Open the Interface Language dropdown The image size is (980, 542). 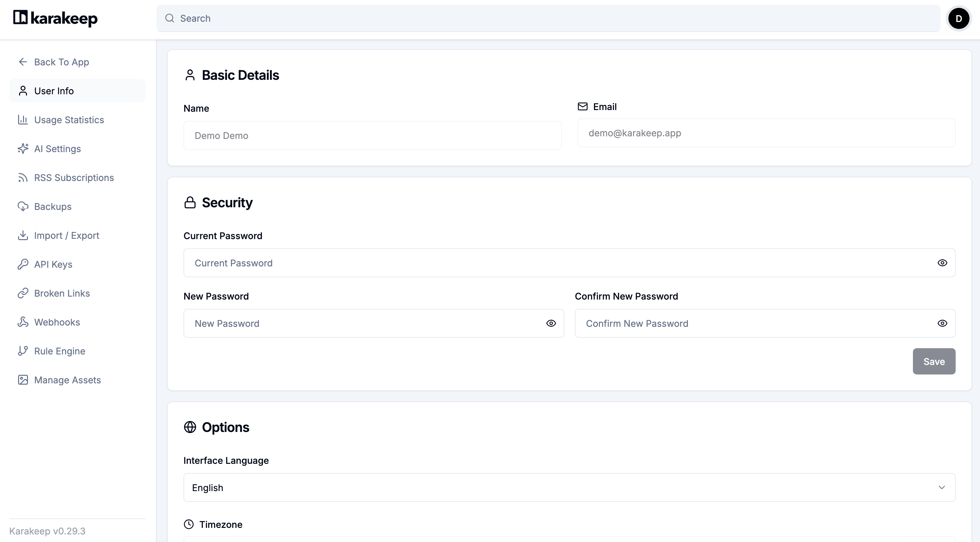pyautogui.click(x=569, y=488)
